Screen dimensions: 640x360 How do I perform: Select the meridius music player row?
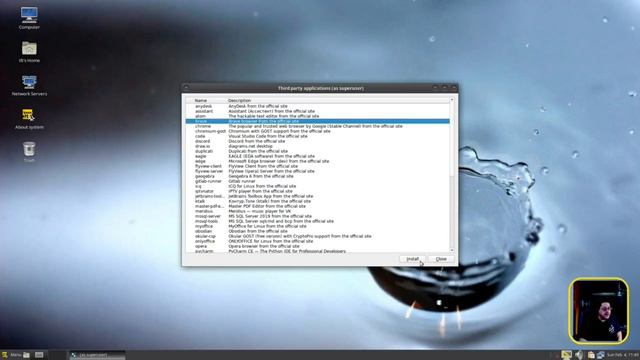click(x=318, y=211)
